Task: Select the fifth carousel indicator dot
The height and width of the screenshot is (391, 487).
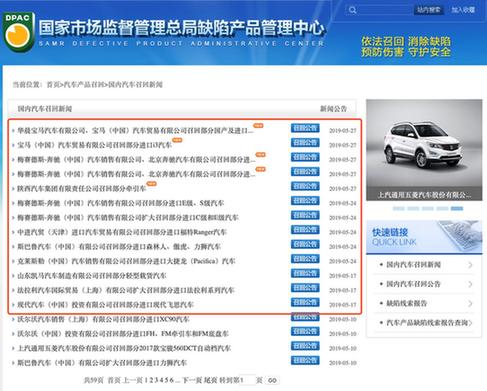Action: point(457,209)
